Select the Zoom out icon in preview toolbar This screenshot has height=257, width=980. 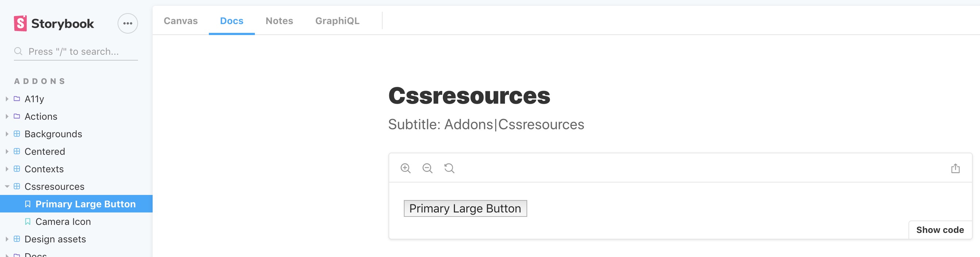428,168
